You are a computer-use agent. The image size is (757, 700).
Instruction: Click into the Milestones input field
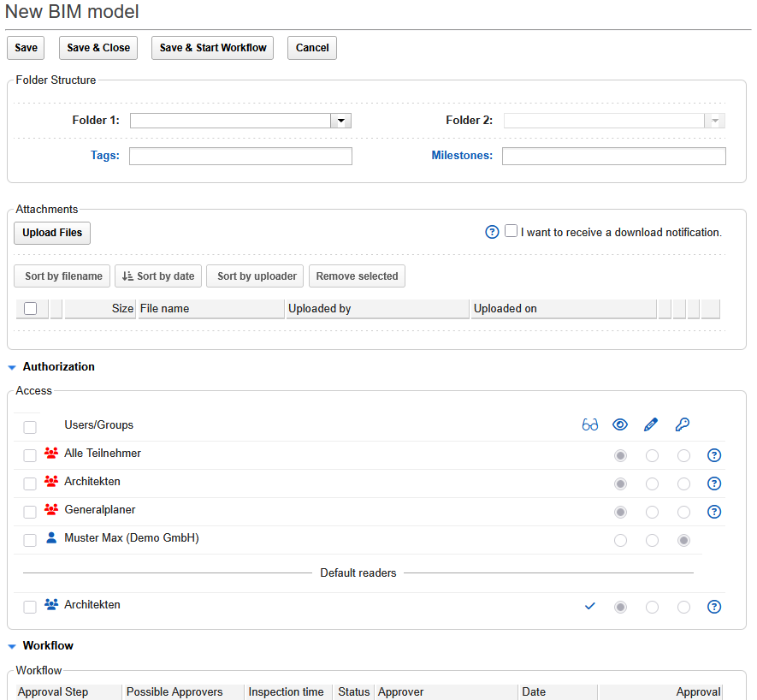pos(613,156)
